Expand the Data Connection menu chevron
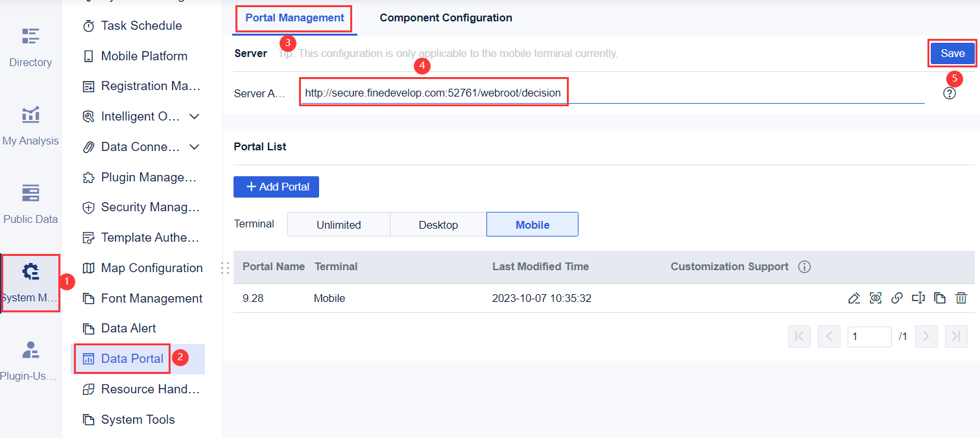Image resolution: width=980 pixels, height=438 pixels. (194, 147)
